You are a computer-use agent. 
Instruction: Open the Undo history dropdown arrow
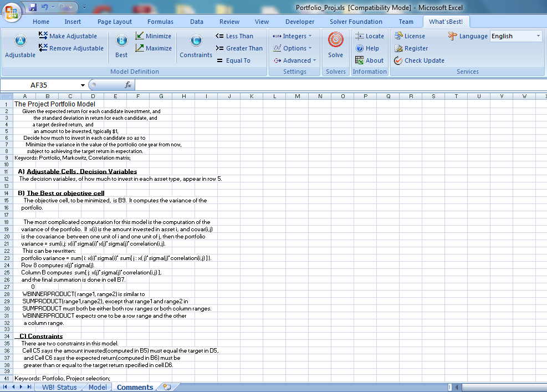coord(53,7)
